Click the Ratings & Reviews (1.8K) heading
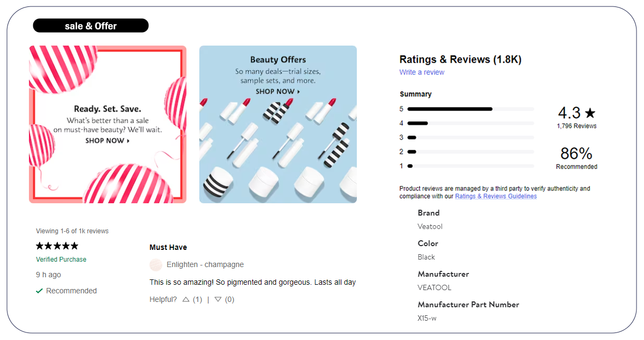This screenshot has width=644, height=340. [460, 60]
